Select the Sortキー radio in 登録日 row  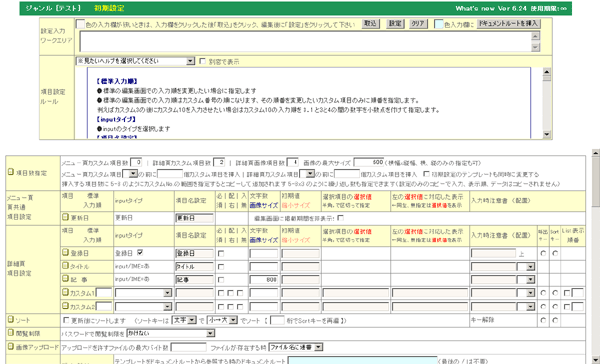555,253
